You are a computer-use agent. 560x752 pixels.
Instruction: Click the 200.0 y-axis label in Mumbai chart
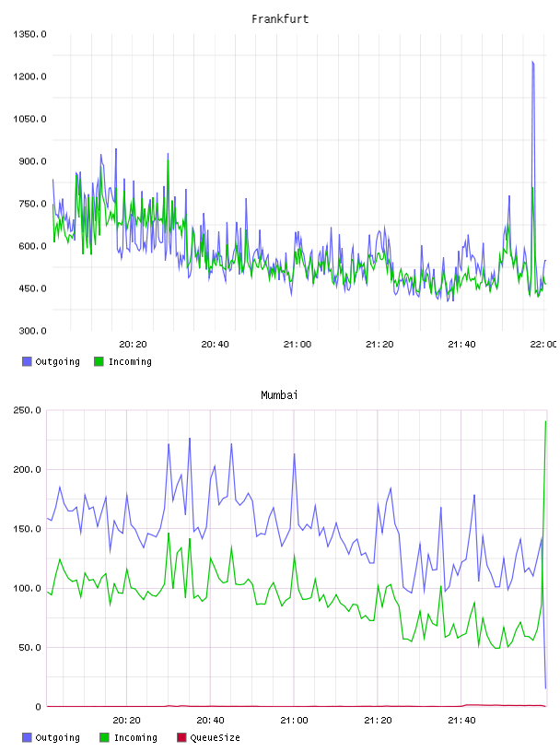click(x=27, y=469)
